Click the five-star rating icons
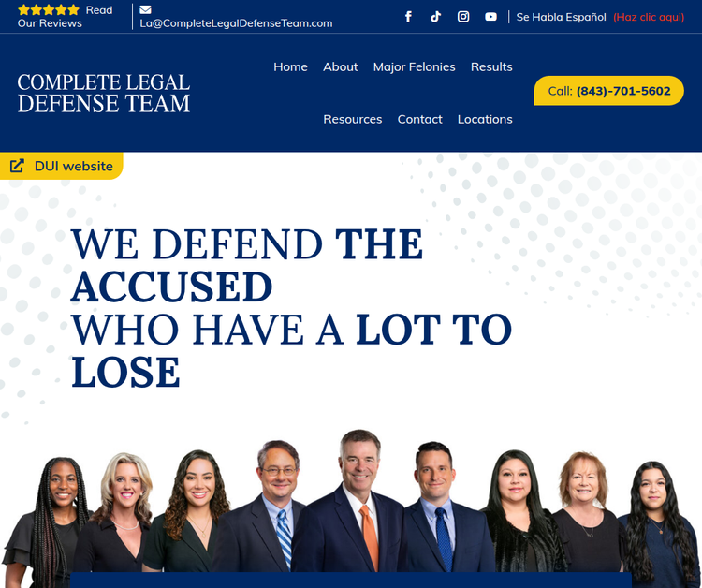702x588 pixels. pos(49,10)
